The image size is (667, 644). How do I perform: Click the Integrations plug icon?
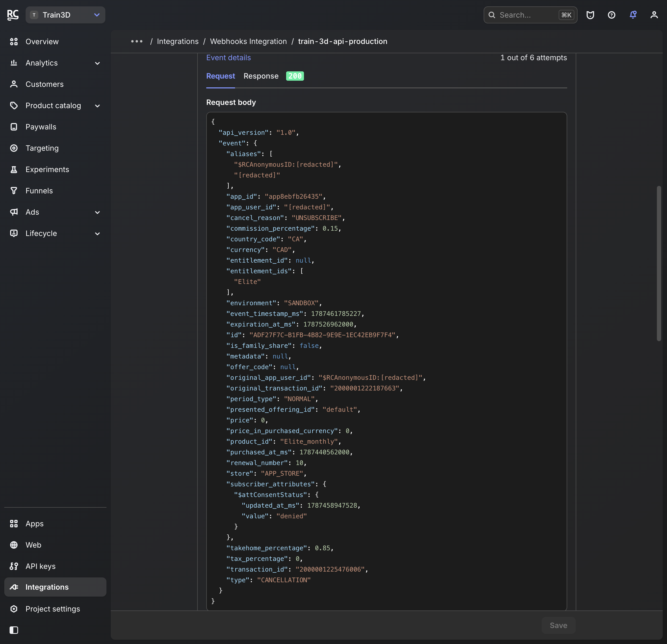point(14,587)
